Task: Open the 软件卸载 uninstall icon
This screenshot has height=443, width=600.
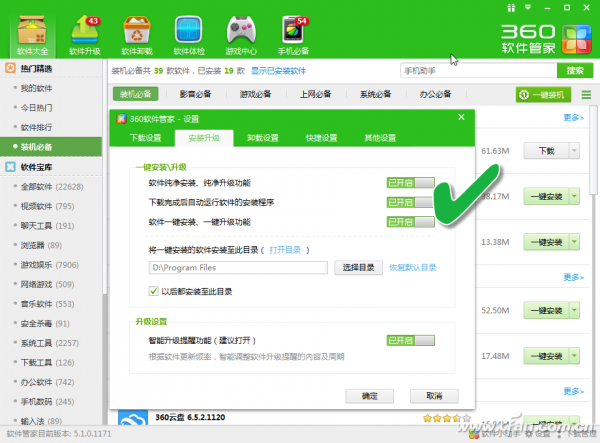Action: pos(137,35)
